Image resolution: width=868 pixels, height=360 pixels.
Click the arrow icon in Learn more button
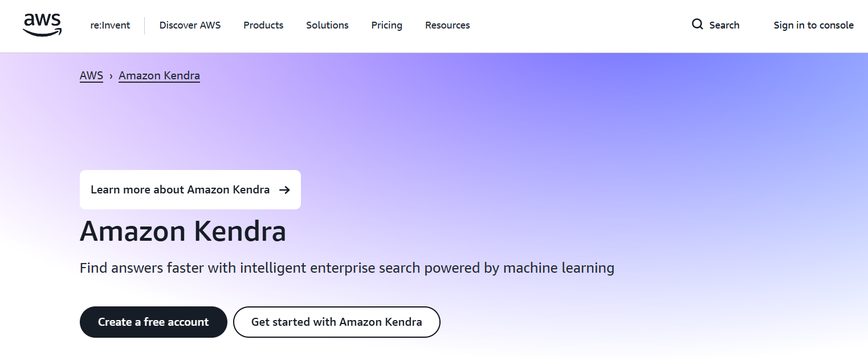[x=284, y=189]
